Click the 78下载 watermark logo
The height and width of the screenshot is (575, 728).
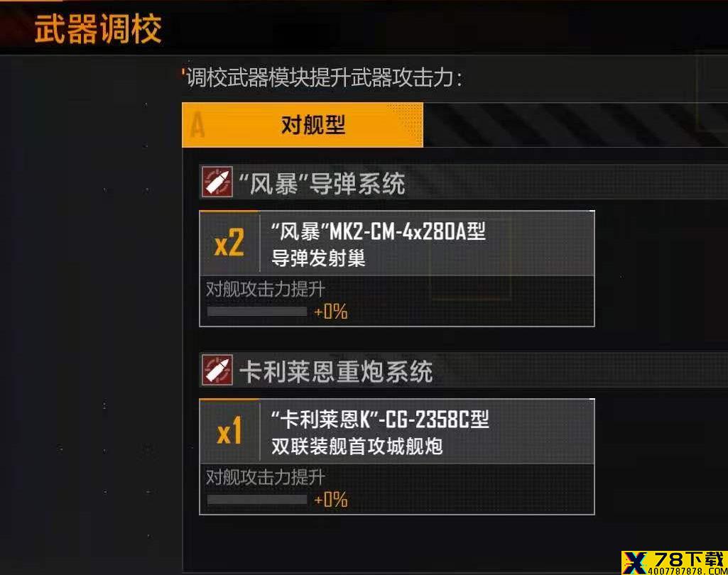(674, 563)
